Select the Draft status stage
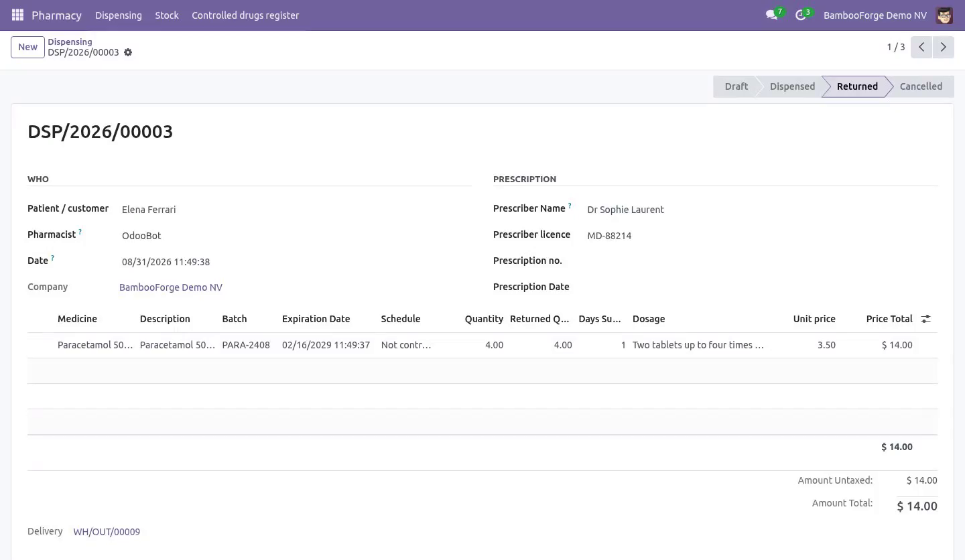The width and height of the screenshot is (965, 560). (x=736, y=86)
